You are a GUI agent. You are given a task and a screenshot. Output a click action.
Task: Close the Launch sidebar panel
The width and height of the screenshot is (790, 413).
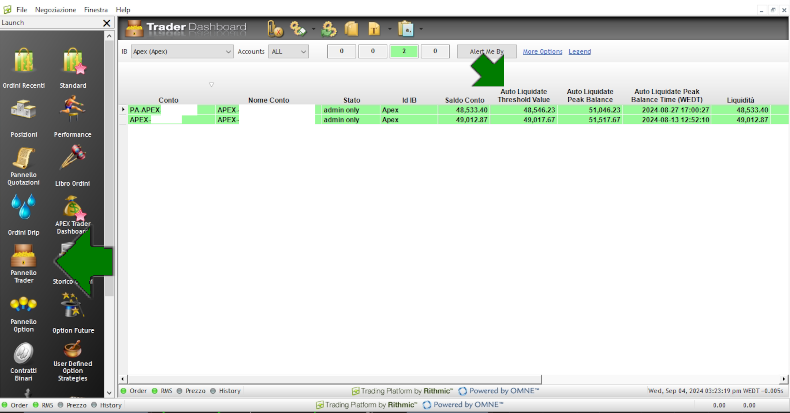click(x=107, y=22)
